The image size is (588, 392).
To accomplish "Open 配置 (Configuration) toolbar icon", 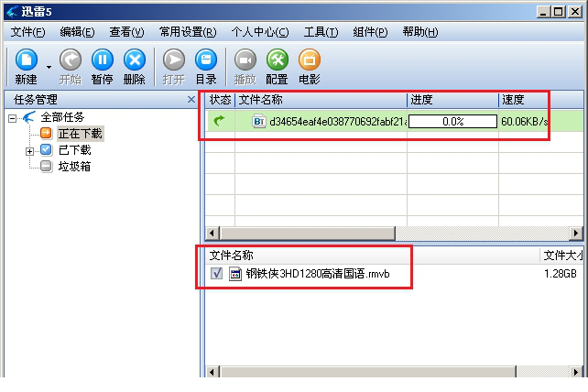I will (278, 60).
